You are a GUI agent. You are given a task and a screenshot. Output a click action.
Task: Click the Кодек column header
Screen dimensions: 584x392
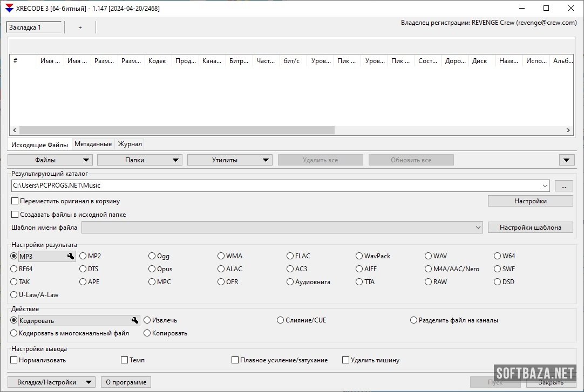158,61
